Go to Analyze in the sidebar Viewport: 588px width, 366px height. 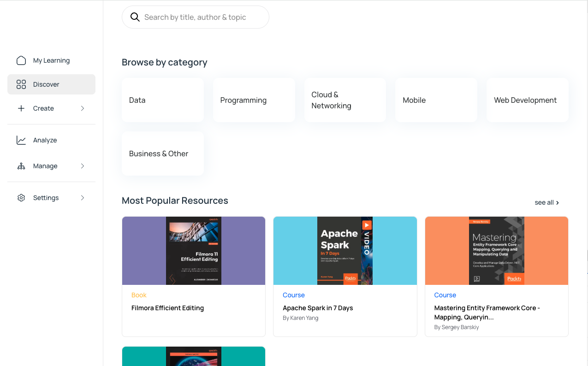tap(51, 140)
